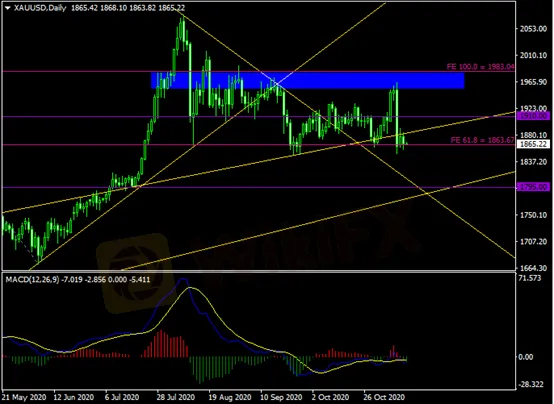Click the 28 Jul 2020 date label

pyautogui.click(x=176, y=397)
